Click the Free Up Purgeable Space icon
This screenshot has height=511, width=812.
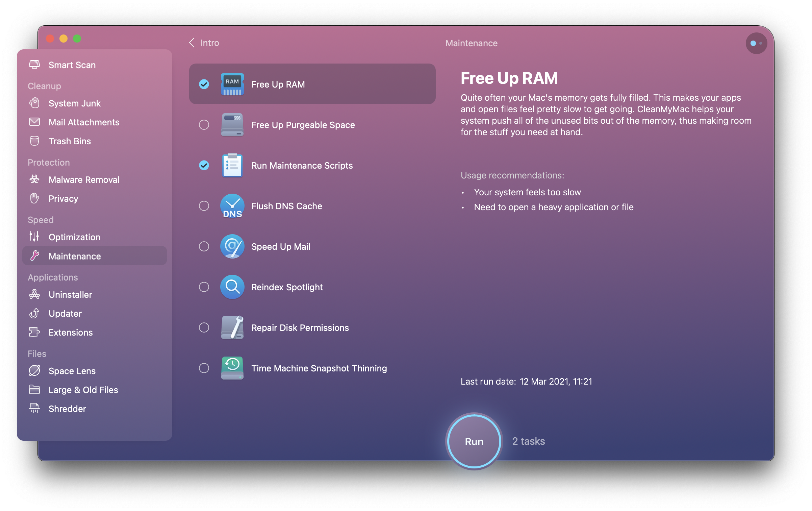[232, 125]
